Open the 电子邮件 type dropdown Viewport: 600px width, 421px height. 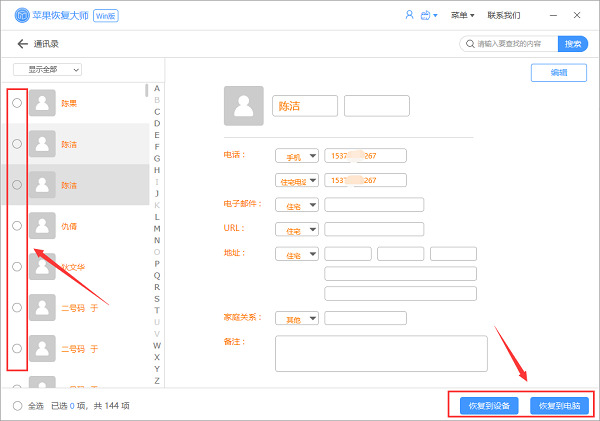coord(297,205)
